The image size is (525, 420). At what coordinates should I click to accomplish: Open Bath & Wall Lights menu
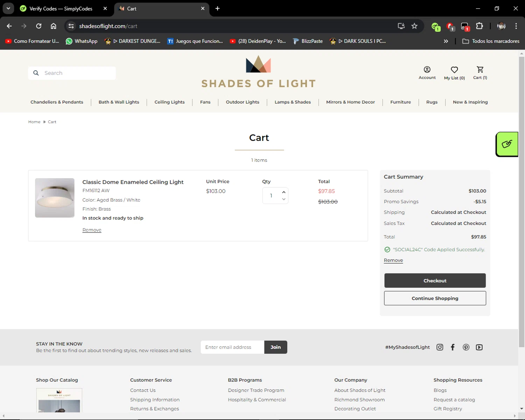(x=119, y=102)
